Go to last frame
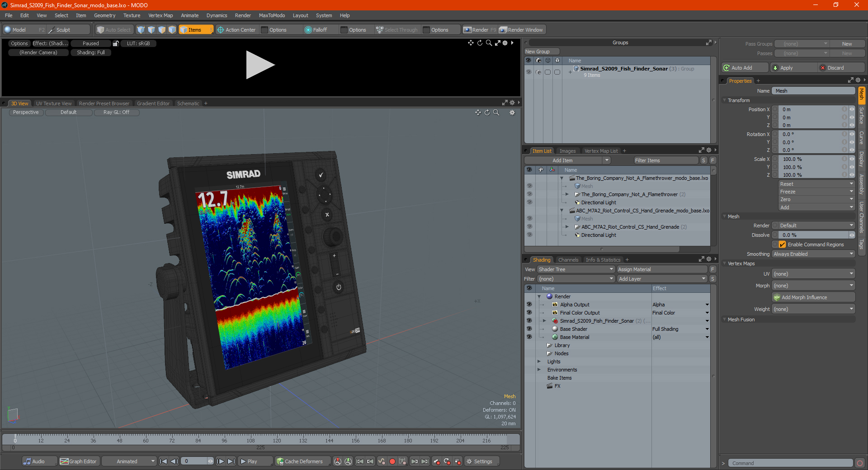The width and height of the screenshot is (868, 470). pos(231,461)
